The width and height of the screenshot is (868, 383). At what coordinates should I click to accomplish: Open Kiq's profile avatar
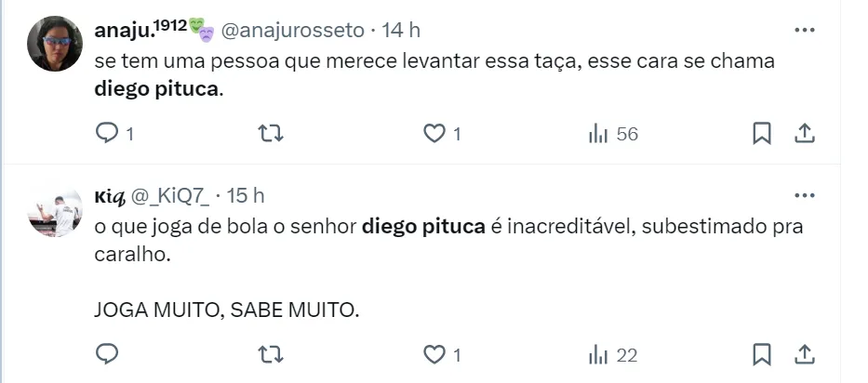point(55,210)
